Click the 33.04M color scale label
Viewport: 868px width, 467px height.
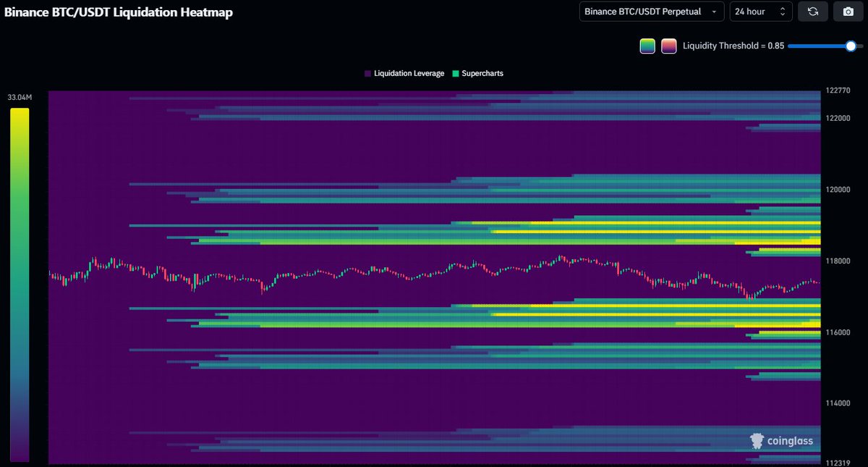tap(18, 97)
